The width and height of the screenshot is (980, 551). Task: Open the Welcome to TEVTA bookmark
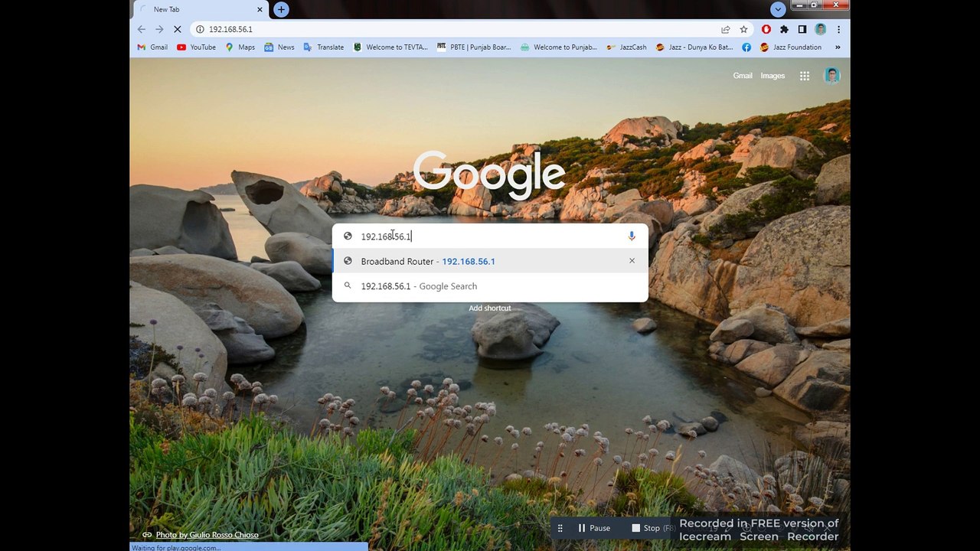pos(390,47)
